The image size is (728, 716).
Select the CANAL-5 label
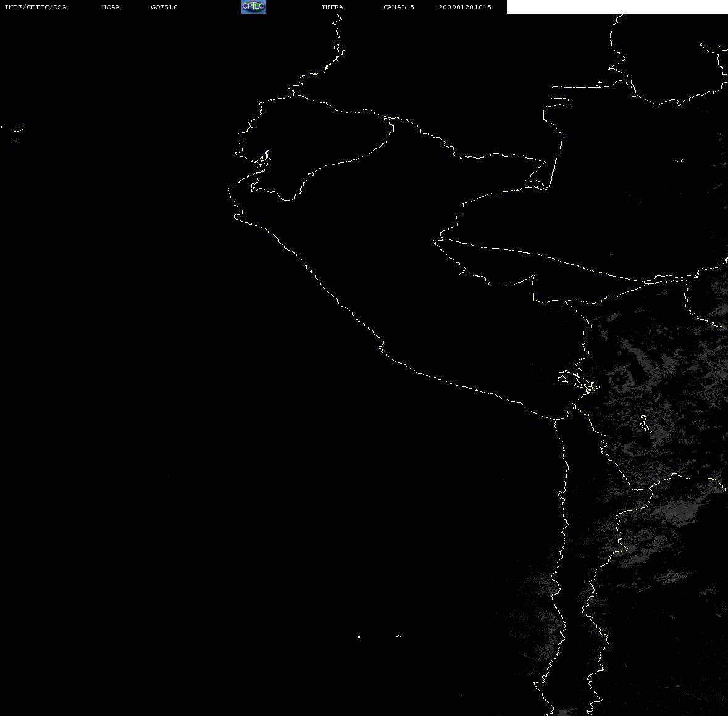399,7
